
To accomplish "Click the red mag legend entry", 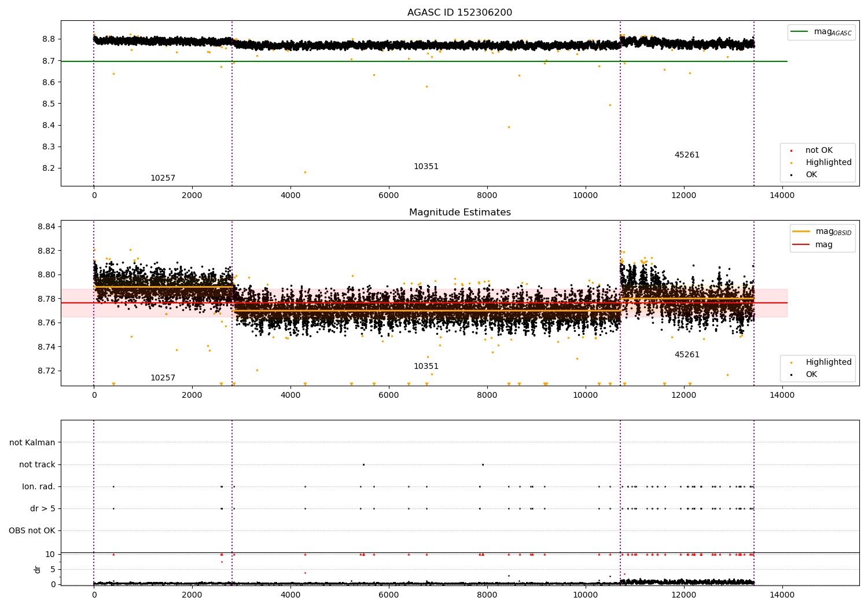I will (x=813, y=245).
